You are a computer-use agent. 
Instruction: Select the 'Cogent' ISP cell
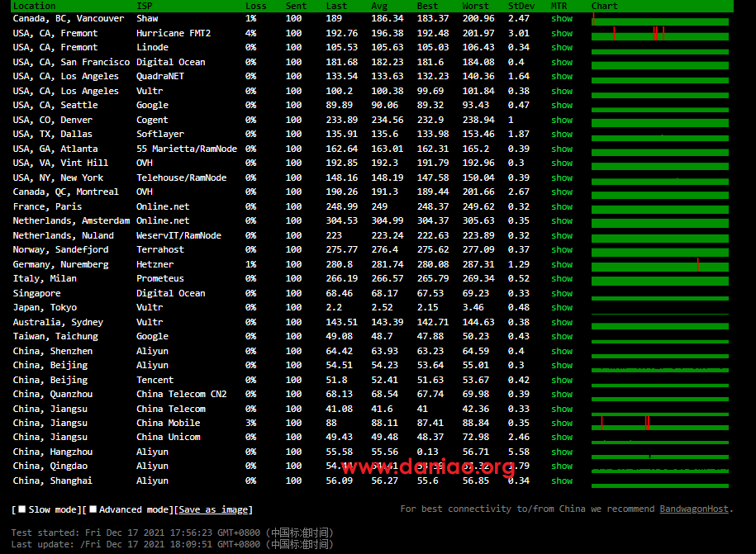[152, 120]
